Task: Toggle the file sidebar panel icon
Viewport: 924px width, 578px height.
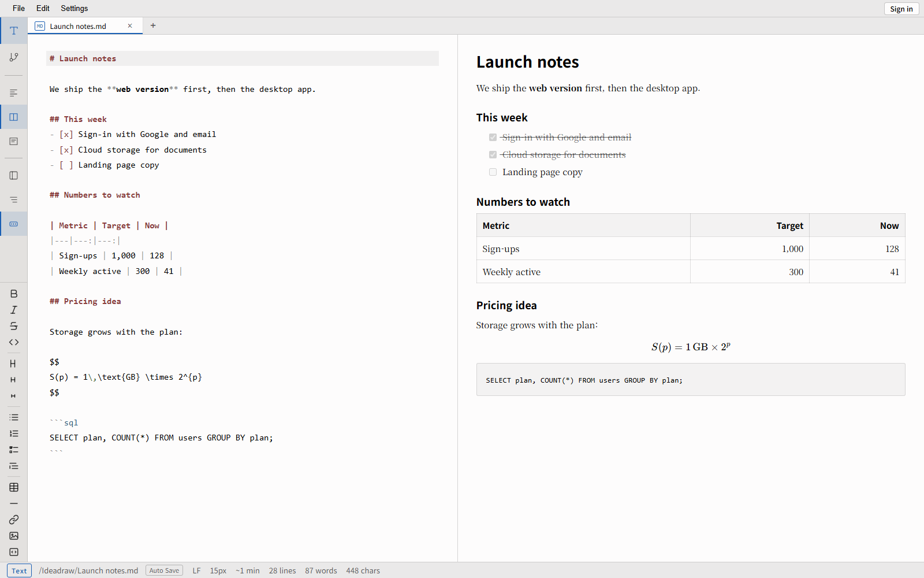Action: (x=14, y=175)
